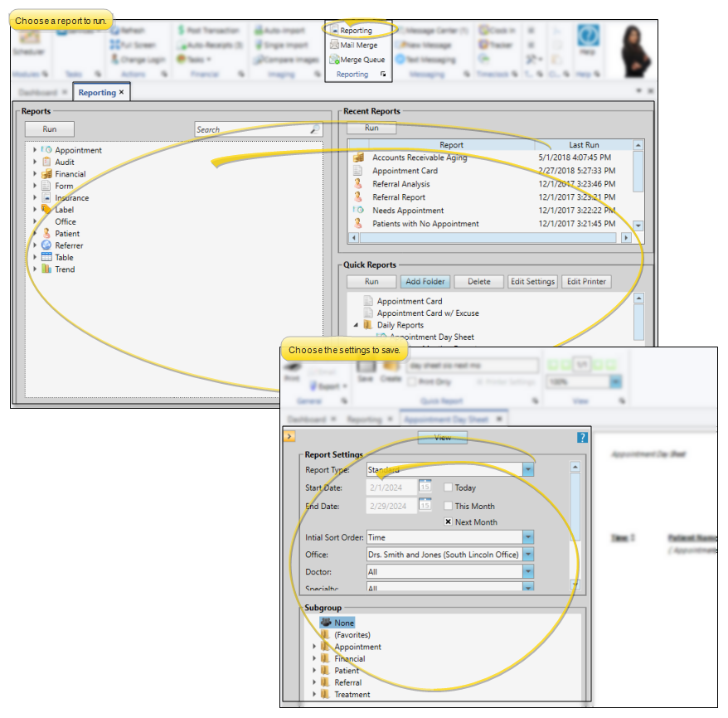Click the Recent Reports horizontal scrollbar
The image size is (728, 718).
489,238
